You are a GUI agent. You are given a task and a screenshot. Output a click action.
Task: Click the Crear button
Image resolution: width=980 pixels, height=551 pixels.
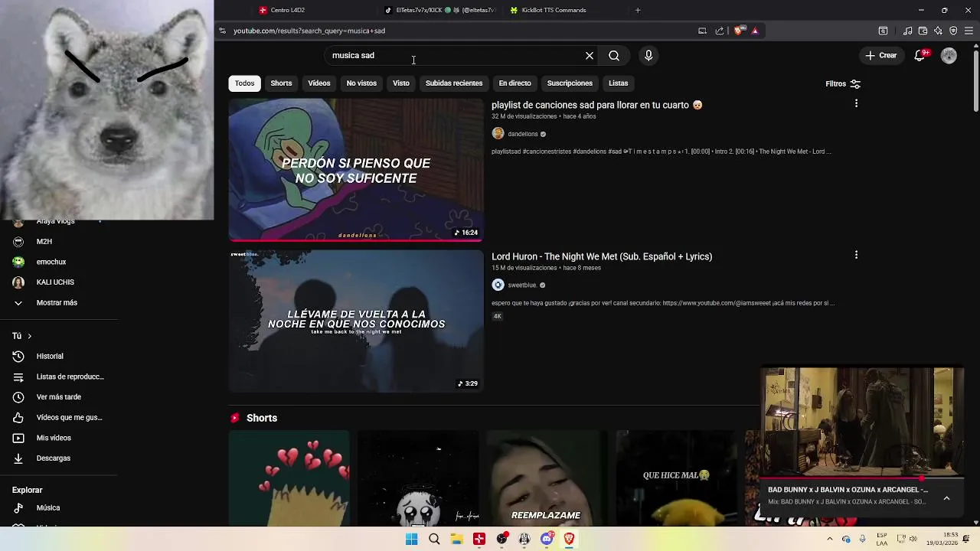click(880, 55)
